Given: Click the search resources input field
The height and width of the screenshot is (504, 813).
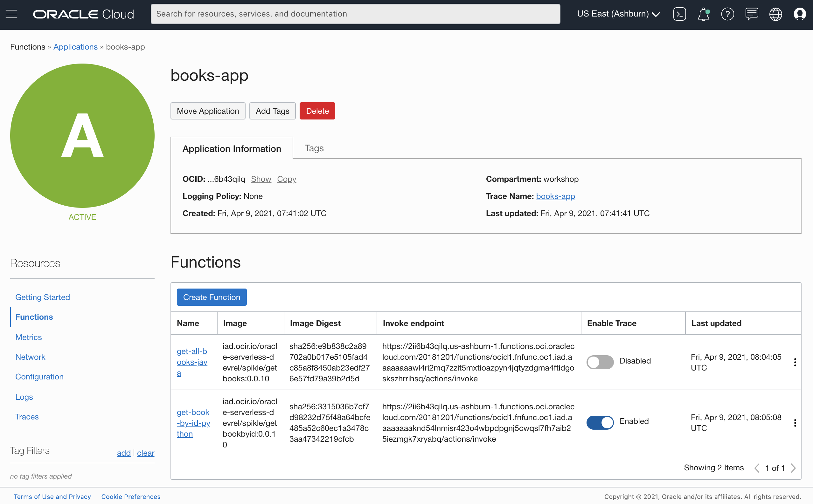Looking at the screenshot, I should [x=355, y=14].
